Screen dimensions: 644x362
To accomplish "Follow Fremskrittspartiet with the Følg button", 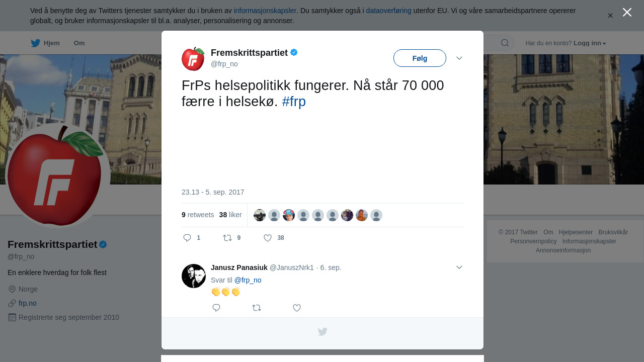I will 420,58.
